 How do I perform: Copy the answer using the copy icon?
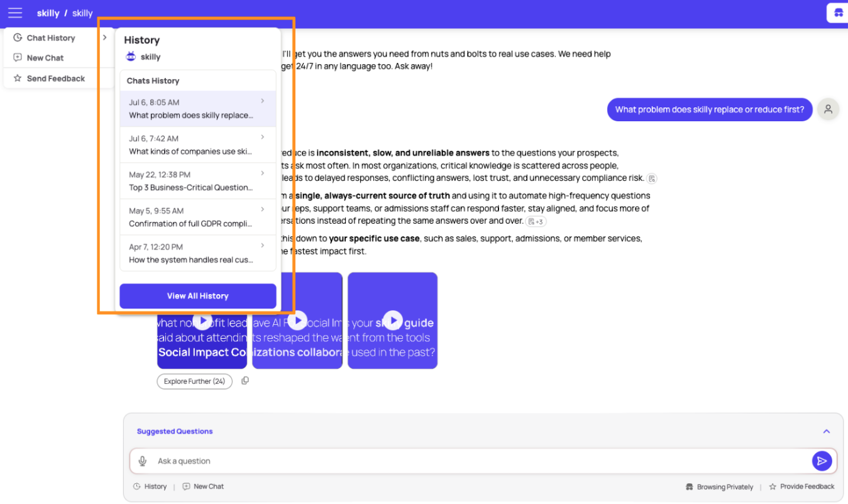tap(245, 381)
